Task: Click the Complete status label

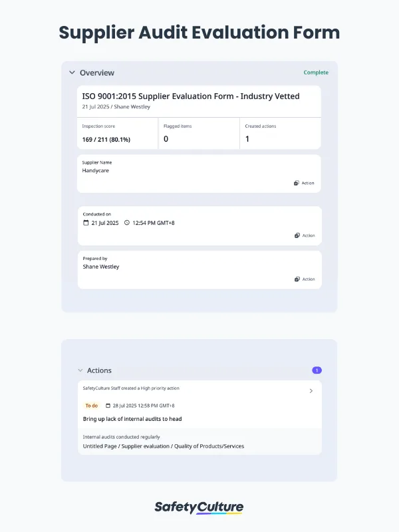Action: 316,72
